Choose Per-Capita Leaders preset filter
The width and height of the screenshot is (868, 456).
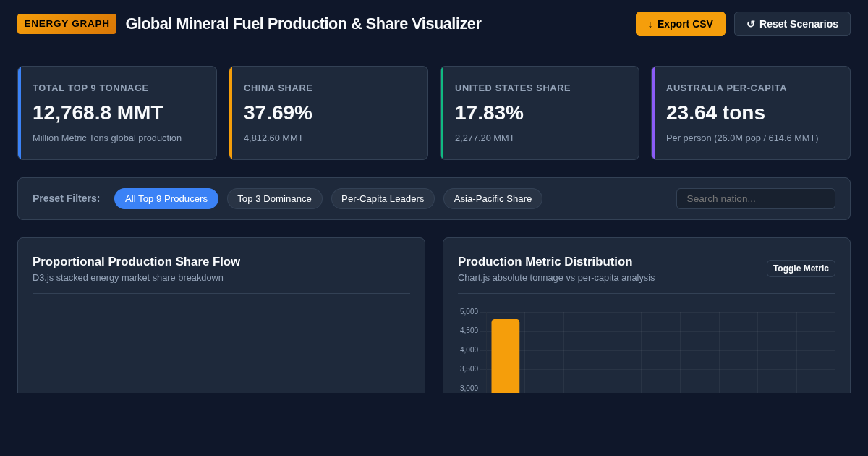pos(383,199)
